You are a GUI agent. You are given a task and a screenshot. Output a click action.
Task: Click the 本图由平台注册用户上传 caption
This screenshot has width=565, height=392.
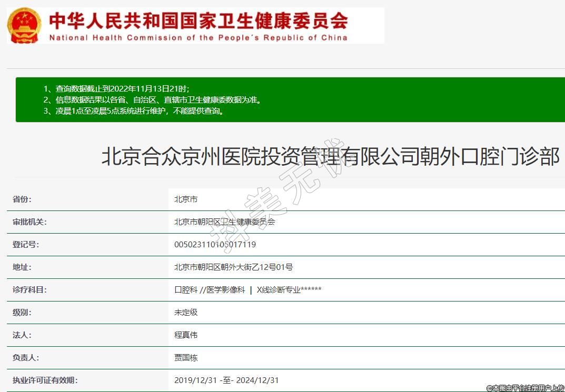[x=525, y=388]
